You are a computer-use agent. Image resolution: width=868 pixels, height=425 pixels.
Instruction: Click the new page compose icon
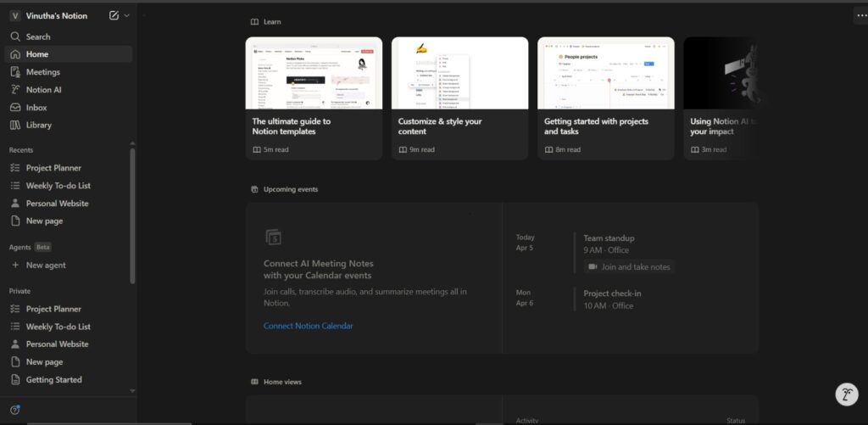[x=114, y=15]
